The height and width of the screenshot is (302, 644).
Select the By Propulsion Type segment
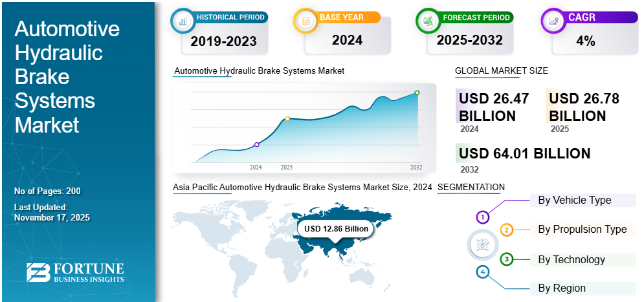[x=582, y=230]
